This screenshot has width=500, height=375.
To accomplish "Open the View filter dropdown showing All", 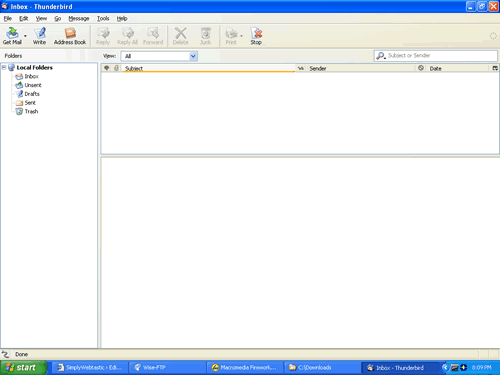I will click(x=159, y=56).
